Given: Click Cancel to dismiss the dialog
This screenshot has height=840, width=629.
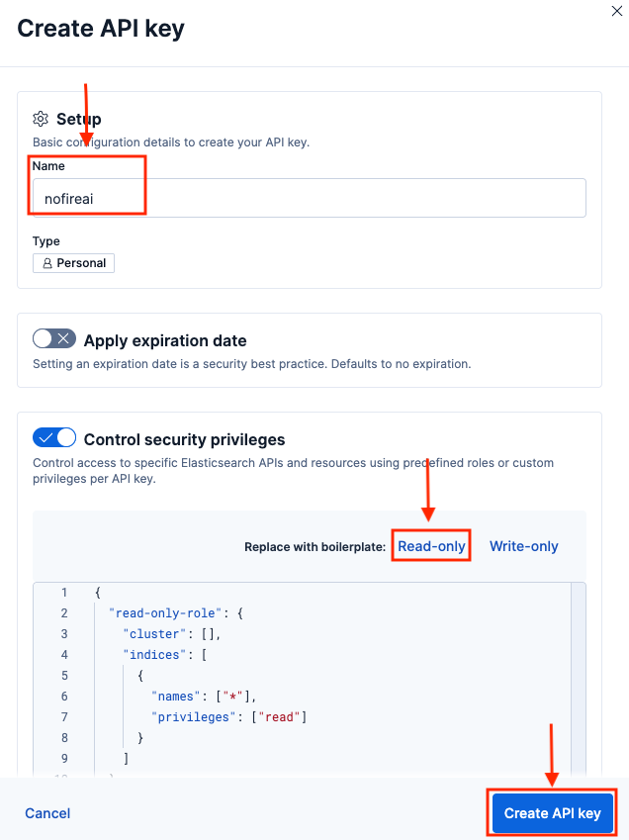Looking at the screenshot, I should coord(47,812).
